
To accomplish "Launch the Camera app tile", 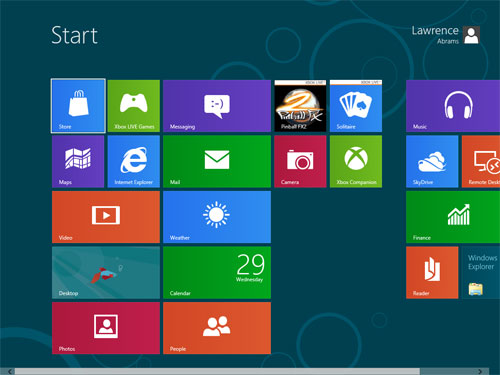I will (x=300, y=161).
